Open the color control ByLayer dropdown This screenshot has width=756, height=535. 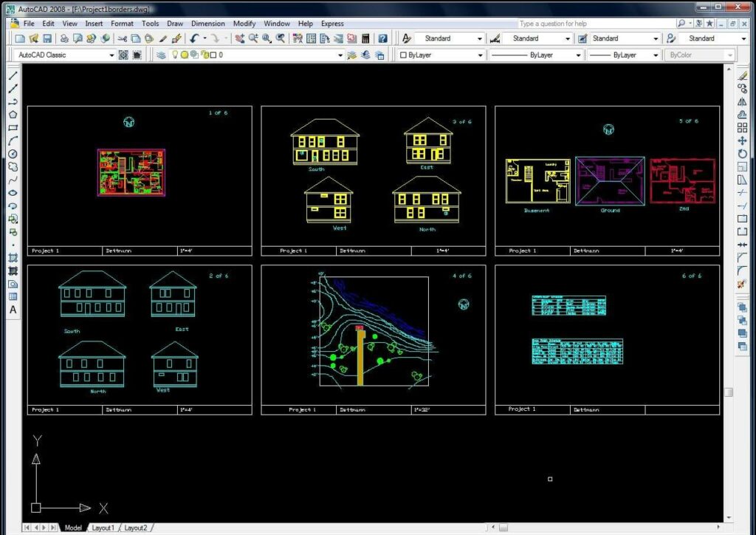coord(480,55)
